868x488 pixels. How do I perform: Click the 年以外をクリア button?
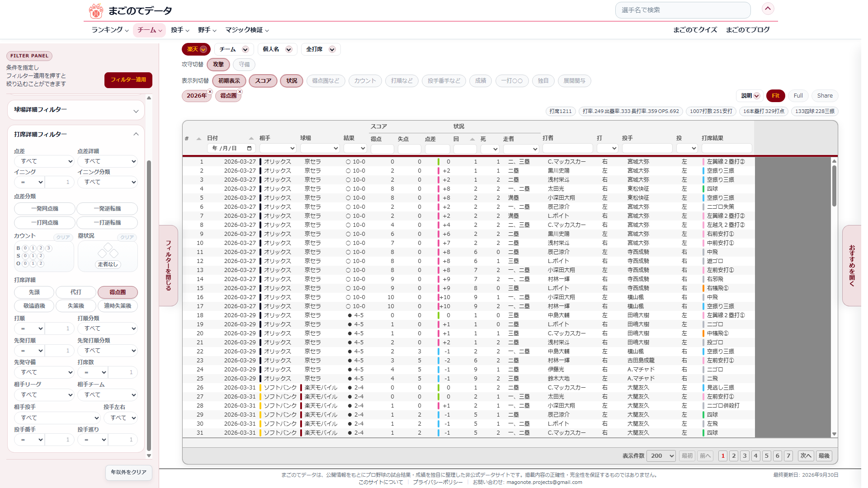(129, 472)
